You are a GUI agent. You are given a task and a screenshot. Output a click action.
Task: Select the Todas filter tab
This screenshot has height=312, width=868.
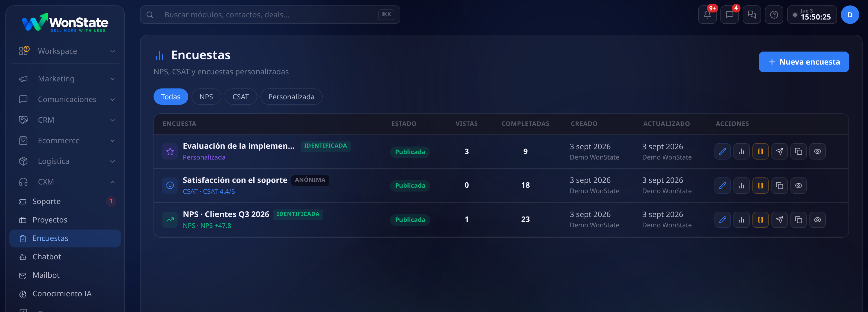pyautogui.click(x=171, y=97)
